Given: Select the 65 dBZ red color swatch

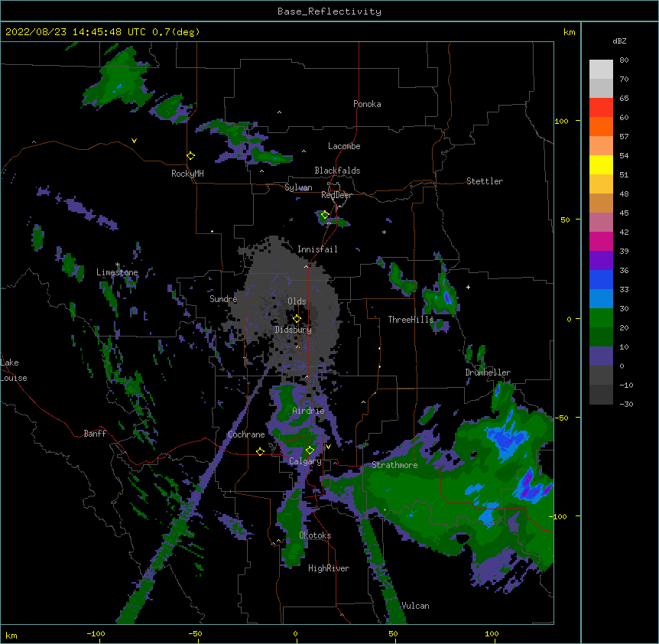Looking at the screenshot, I should point(601,107).
